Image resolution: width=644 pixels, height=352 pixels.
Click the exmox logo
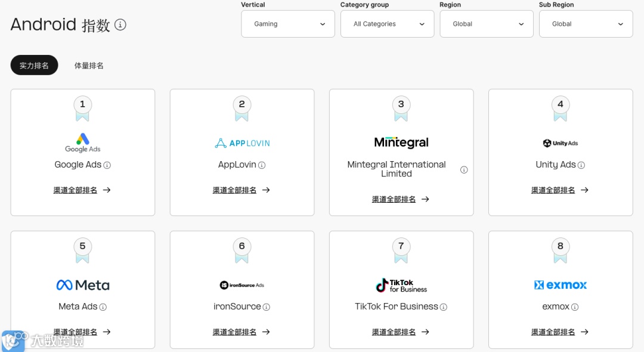coord(560,285)
